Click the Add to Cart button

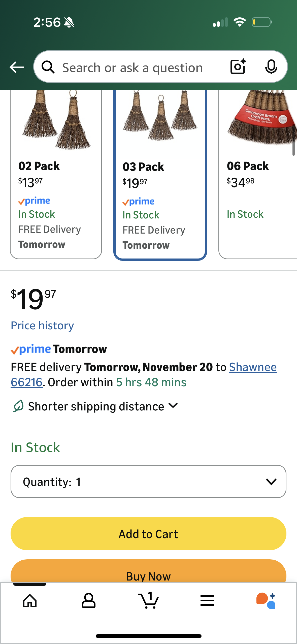coord(148,534)
